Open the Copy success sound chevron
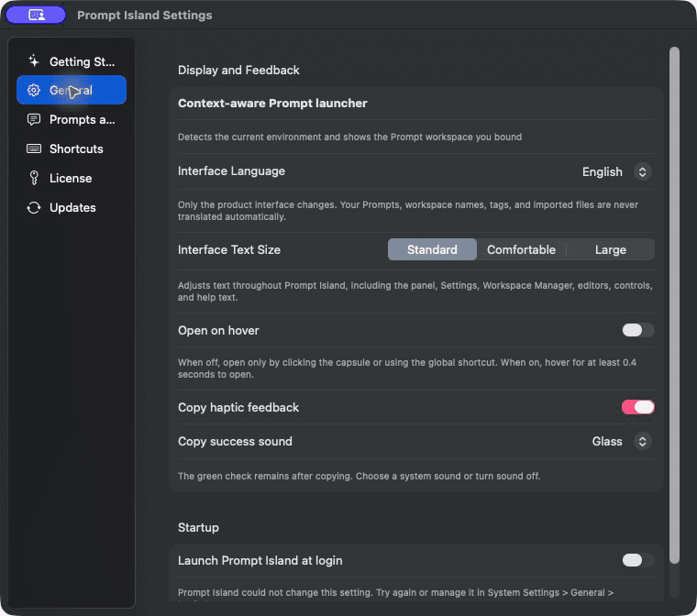The height and width of the screenshot is (616, 697). (x=642, y=441)
